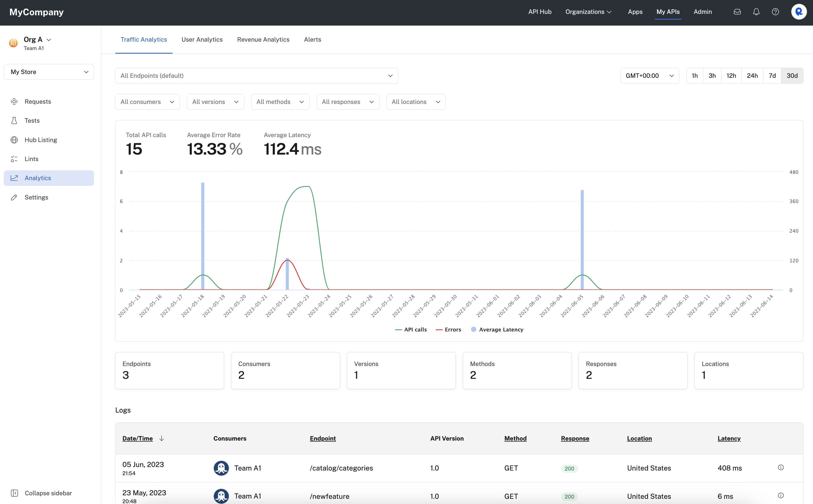Open the notifications bell
The width and height of the screenshot is (813, 504).
[x=756, y=12]
